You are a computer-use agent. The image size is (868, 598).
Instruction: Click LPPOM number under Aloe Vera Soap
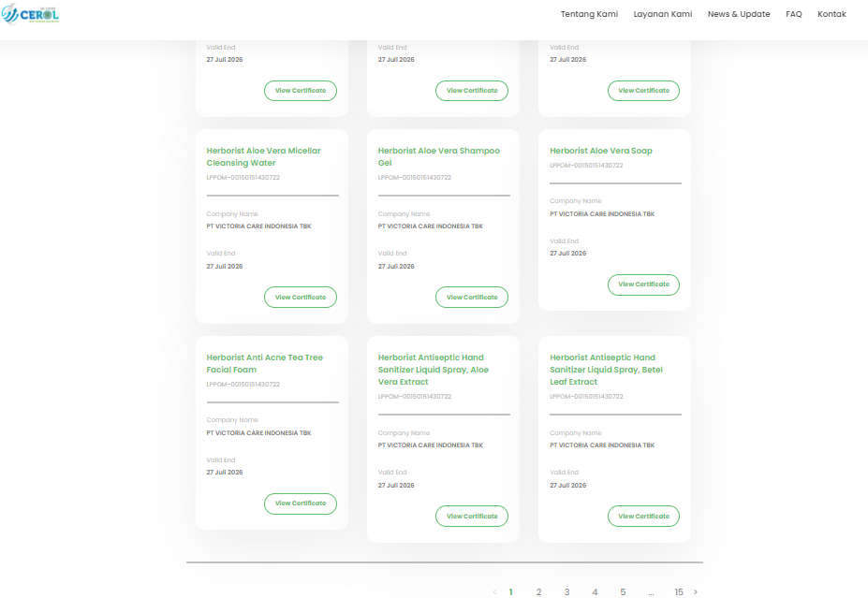[x=586, y=166]
